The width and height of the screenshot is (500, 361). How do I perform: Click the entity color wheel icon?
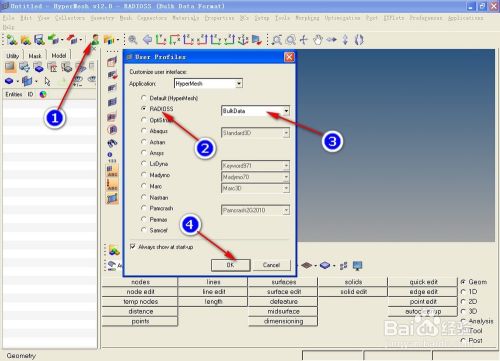(43, 94)
